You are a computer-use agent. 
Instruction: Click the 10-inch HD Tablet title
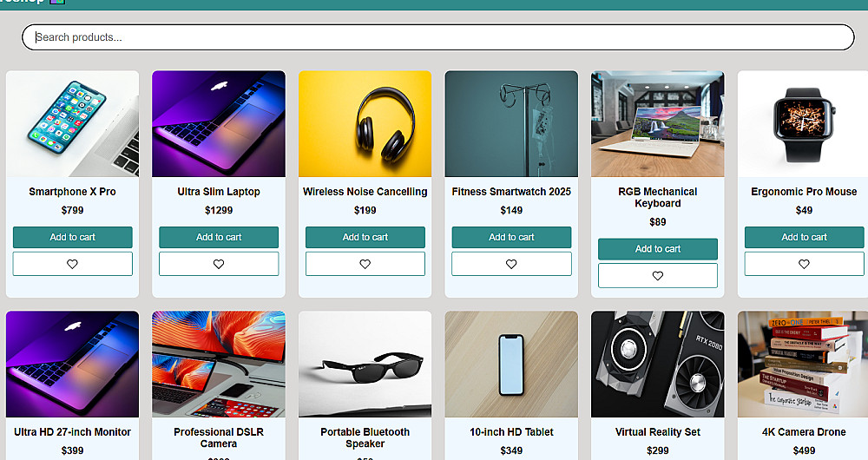click(x=511, y=431)
